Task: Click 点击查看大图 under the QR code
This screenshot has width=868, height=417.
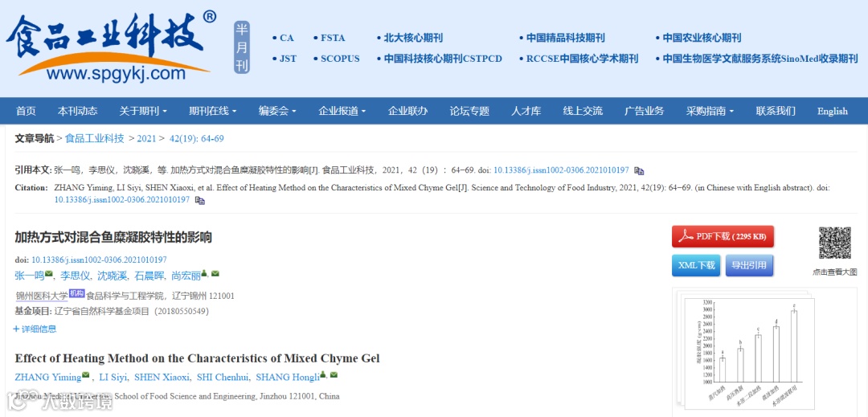Action: click(835, 272)
